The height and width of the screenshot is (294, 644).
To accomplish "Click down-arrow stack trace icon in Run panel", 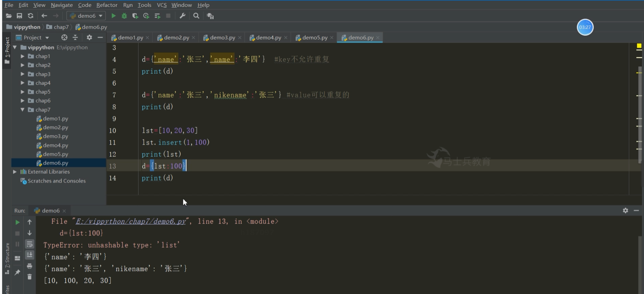I will [x=30, y=233].
